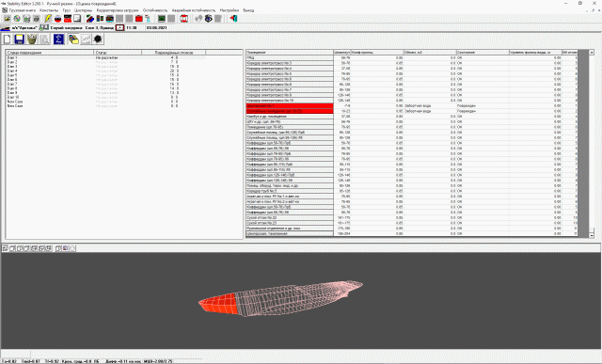Click the black blob damage icon

tap(98, 40)
